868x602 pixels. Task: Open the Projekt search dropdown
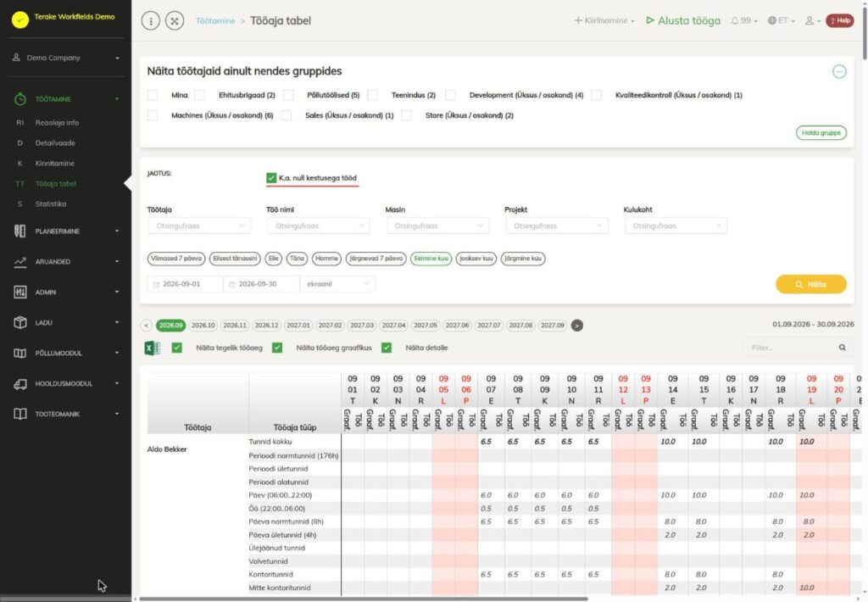556,226
